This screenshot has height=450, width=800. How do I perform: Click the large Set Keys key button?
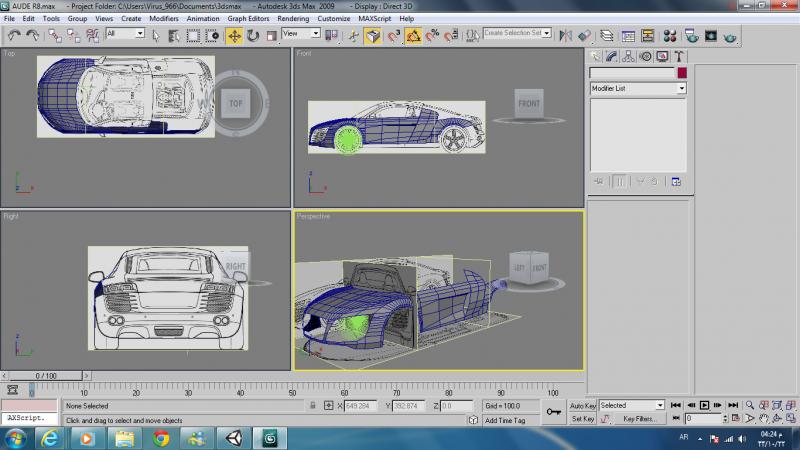[x=554, y=412]
